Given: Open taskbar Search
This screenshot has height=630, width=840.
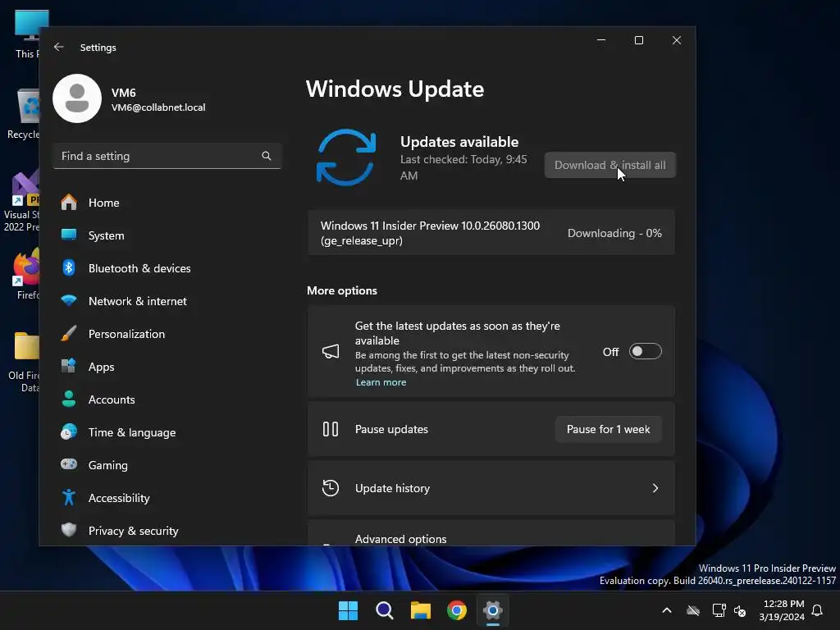Looking at the screenshot, I should (x=384, y=610).
